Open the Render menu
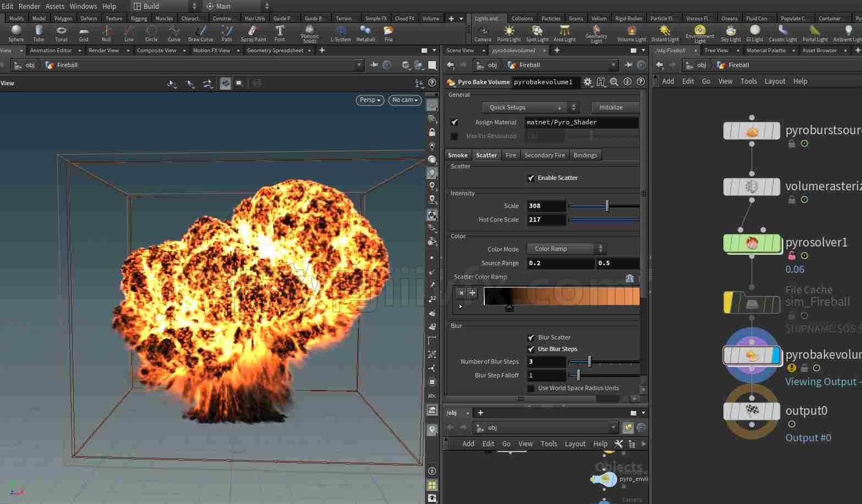Viewport: 862px width, 504px height. tap(29, 6)
